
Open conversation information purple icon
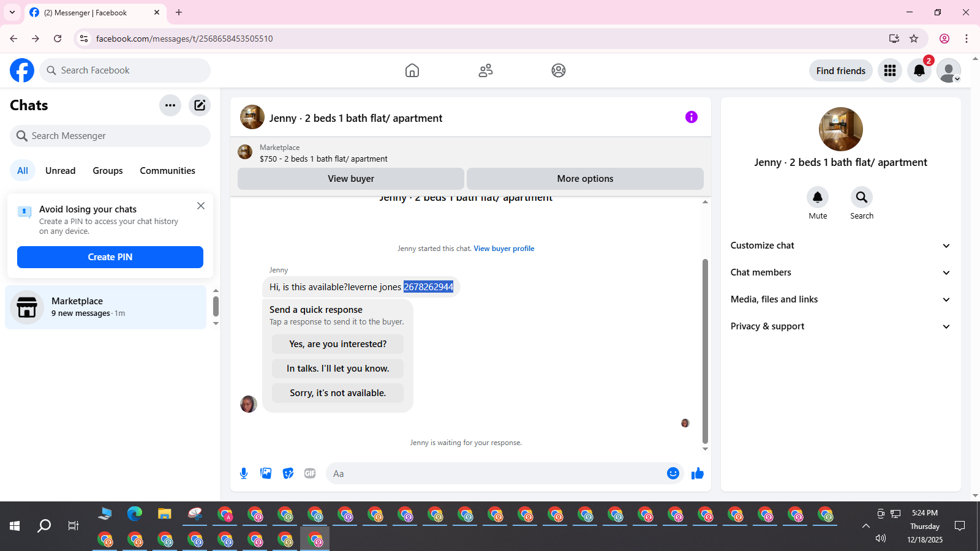point(692,117)
